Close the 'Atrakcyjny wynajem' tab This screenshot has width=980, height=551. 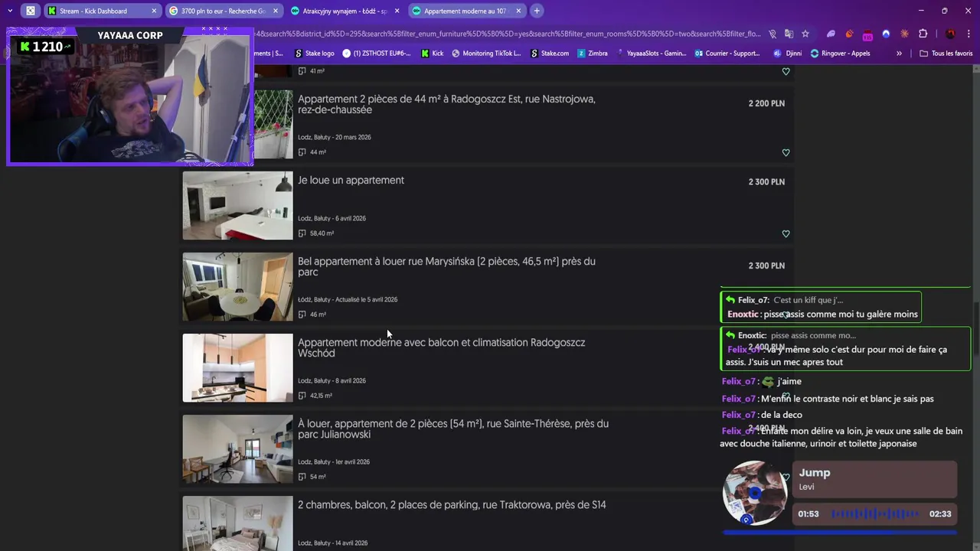[x=397, y=11]
